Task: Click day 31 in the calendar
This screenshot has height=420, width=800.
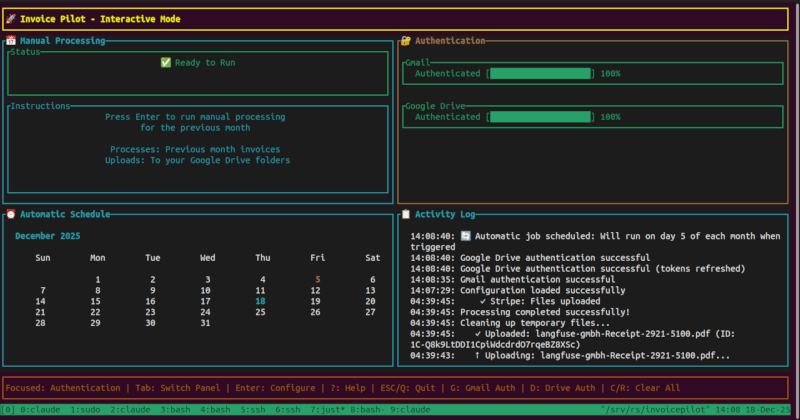Action: 205,323
